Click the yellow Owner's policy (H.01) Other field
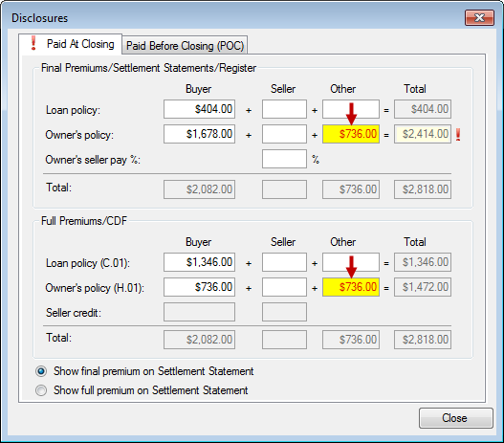Viewport: 504px width, 443px height. click(351, 287)
